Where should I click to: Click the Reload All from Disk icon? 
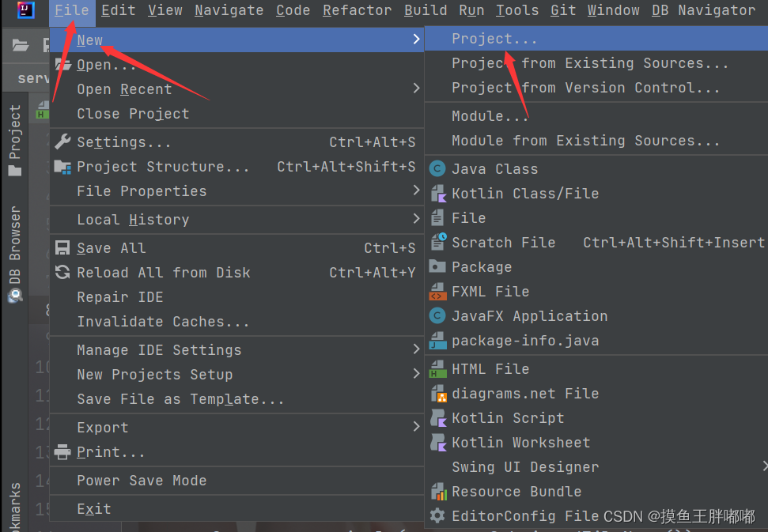point(62,272)
